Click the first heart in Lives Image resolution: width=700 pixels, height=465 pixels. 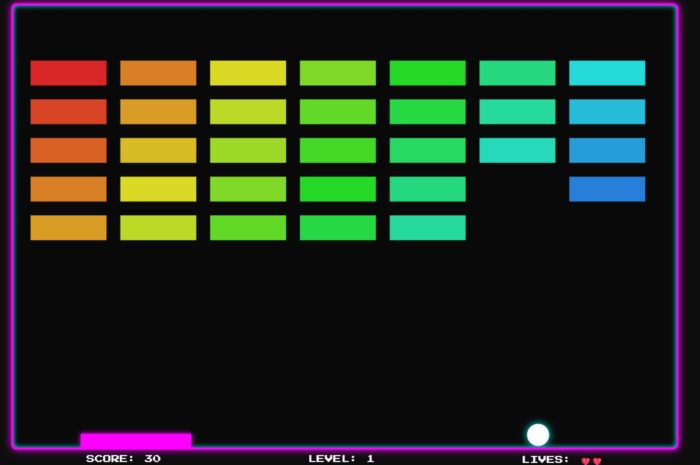coord(586,461)
